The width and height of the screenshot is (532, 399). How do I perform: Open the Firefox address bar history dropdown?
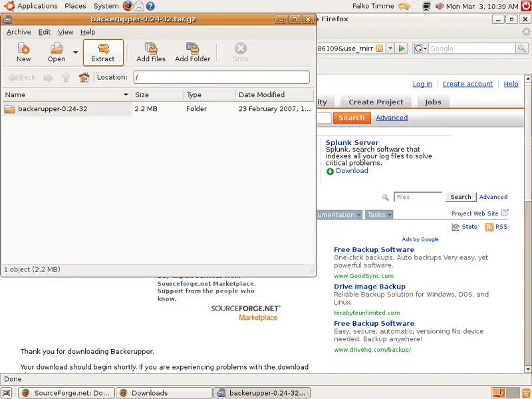[x=390, y=49]
